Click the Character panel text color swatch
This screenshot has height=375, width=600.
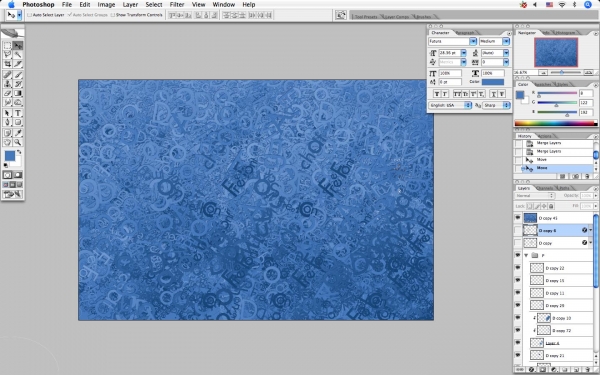tap(492, 82)
